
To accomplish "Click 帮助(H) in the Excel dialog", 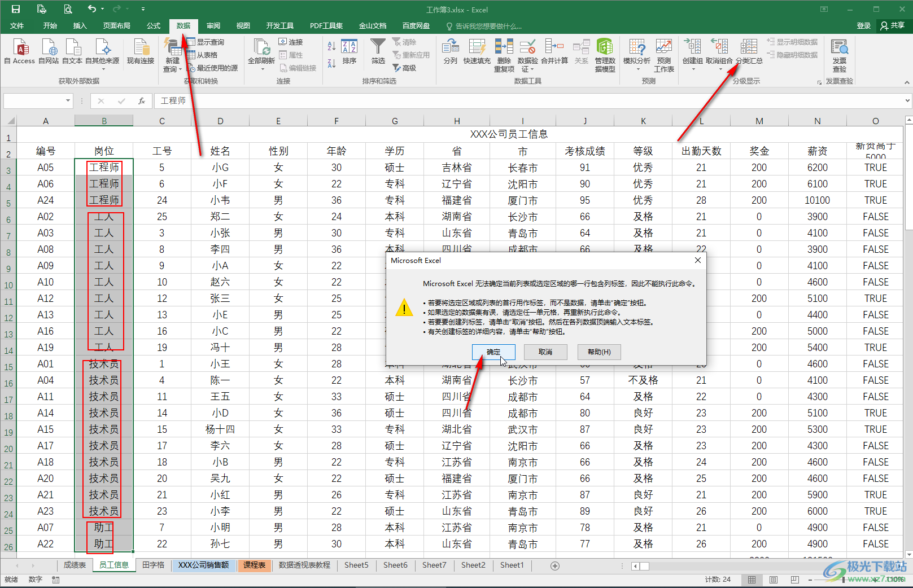I will (x=599, y=352).
